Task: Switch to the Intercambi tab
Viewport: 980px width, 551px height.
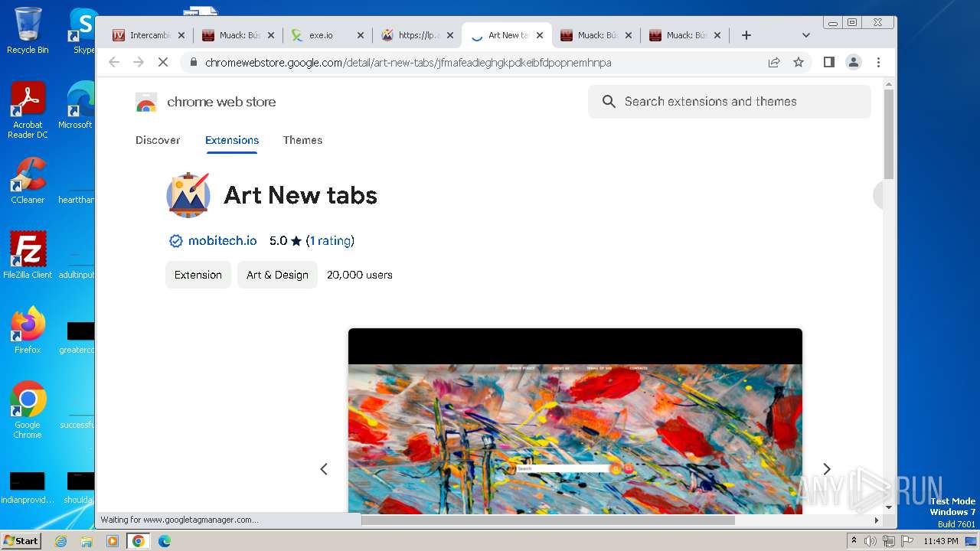Action: 149,35
